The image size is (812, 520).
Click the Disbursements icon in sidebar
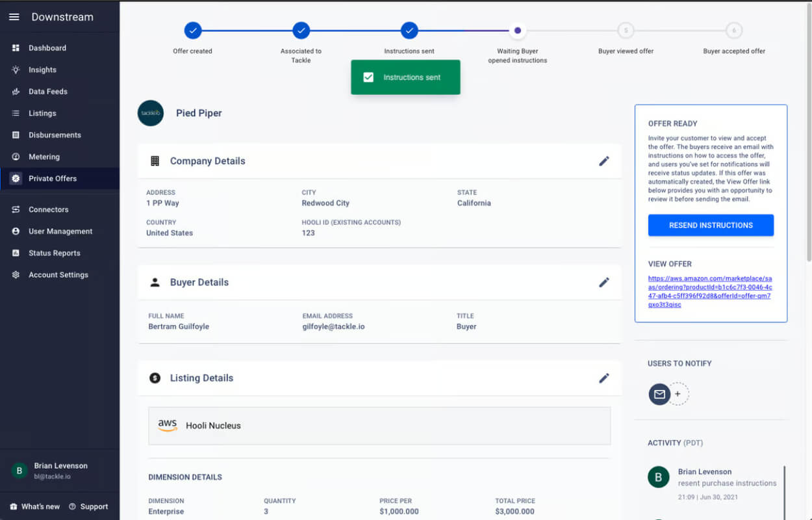tap(16, 135)
